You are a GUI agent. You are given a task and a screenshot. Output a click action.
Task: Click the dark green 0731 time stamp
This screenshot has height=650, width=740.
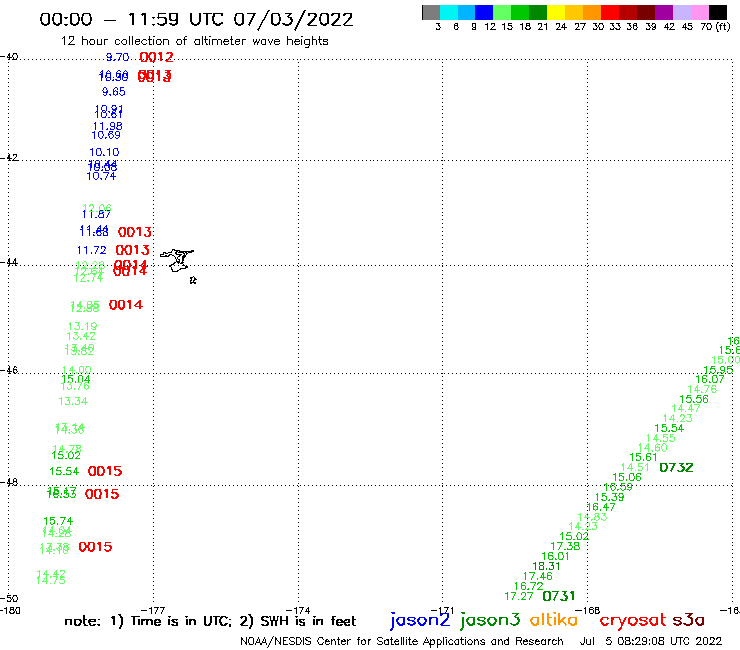coord(559,596)
